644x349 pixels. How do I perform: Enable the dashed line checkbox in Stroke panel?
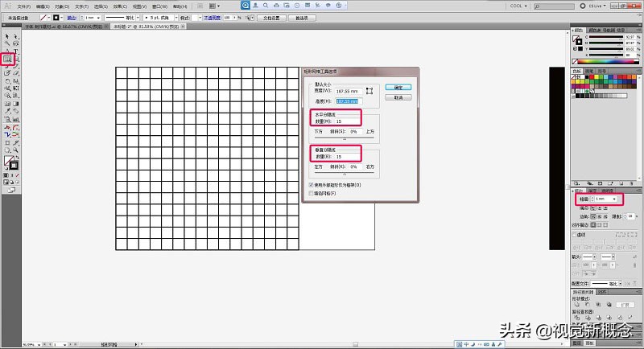coord(574,235)
